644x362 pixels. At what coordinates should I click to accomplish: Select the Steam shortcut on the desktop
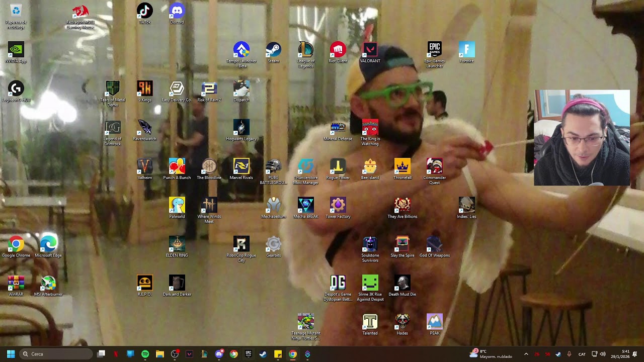[274, 53]
